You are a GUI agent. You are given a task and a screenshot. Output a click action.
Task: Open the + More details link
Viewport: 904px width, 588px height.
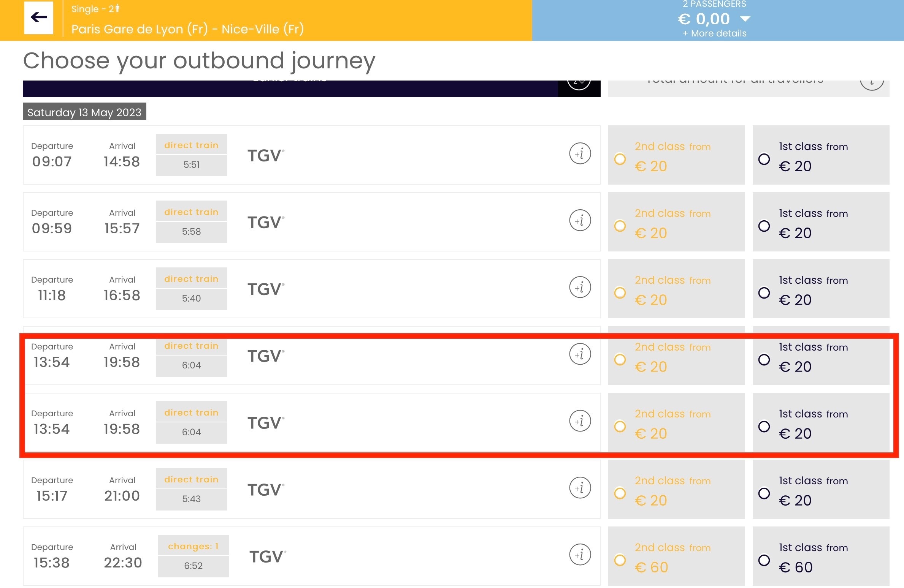[714, 33]
